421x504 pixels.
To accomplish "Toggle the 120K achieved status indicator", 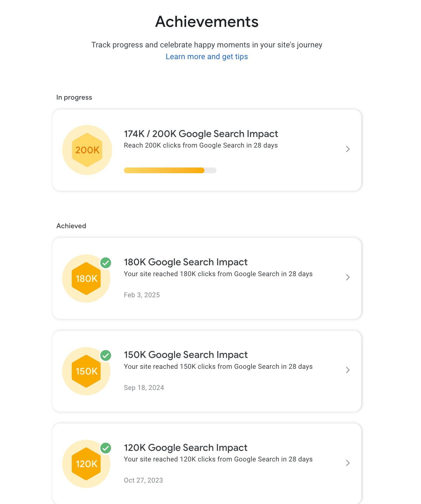I will (106, 448).
